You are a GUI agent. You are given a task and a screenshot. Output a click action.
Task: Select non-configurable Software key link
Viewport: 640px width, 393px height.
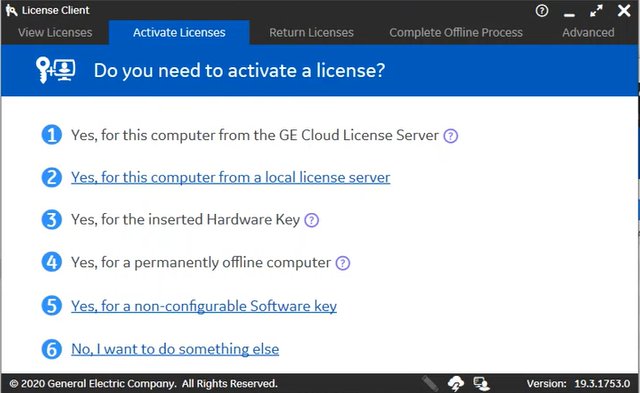(x=204, y=306)
